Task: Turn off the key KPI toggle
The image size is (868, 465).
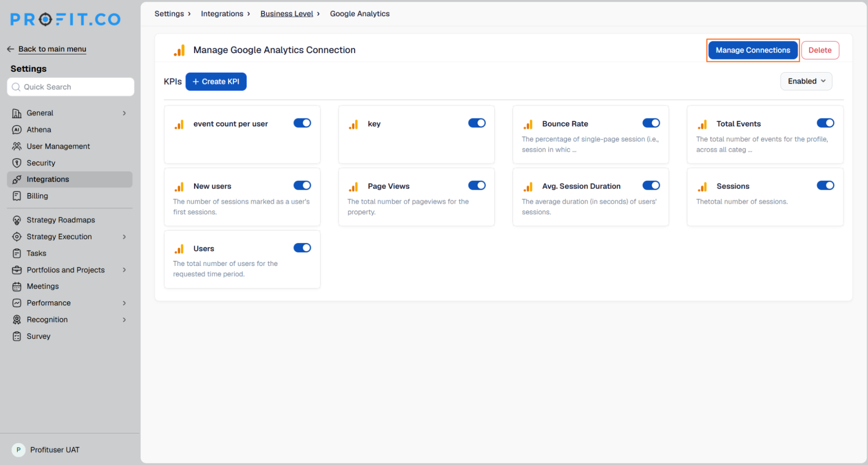Action: (477, 123)
